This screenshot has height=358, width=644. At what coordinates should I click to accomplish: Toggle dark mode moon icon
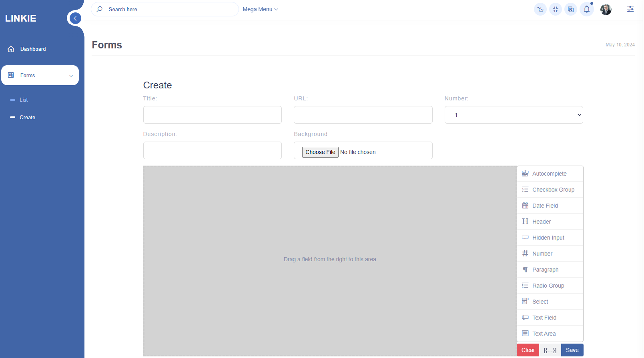tap(540, 10)
